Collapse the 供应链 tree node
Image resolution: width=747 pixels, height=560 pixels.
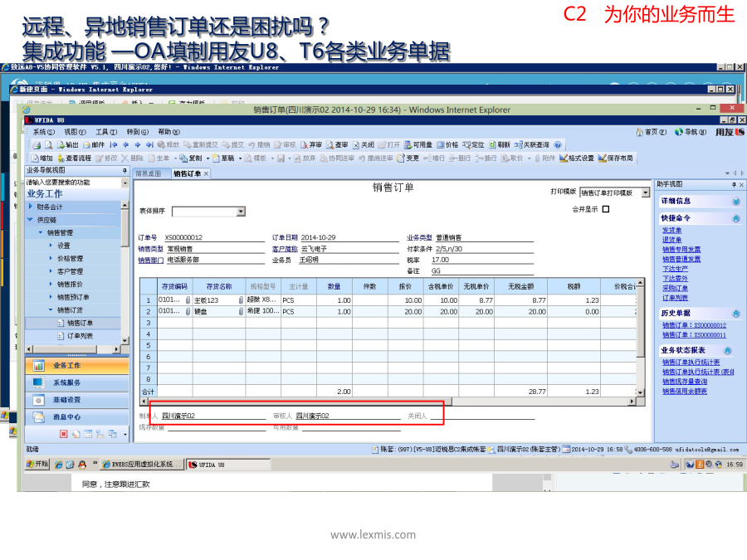click(31, 220)
